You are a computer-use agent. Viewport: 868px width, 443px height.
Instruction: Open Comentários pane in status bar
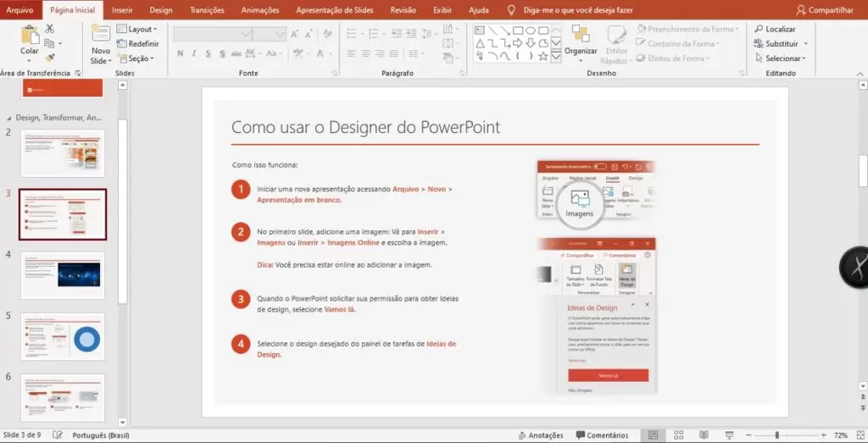602,435
